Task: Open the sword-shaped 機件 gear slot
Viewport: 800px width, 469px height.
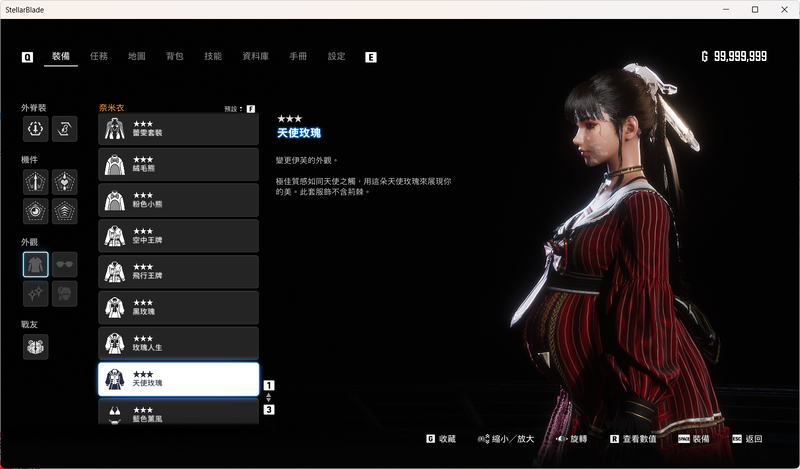Action: 36,182
